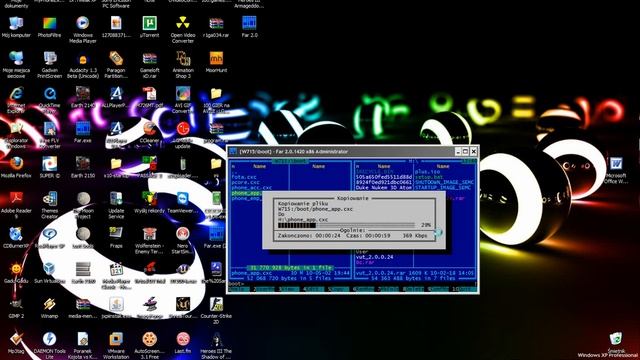Launch the SUPER © converter shortcut
The image size is (640, 360).
point(49,167)
